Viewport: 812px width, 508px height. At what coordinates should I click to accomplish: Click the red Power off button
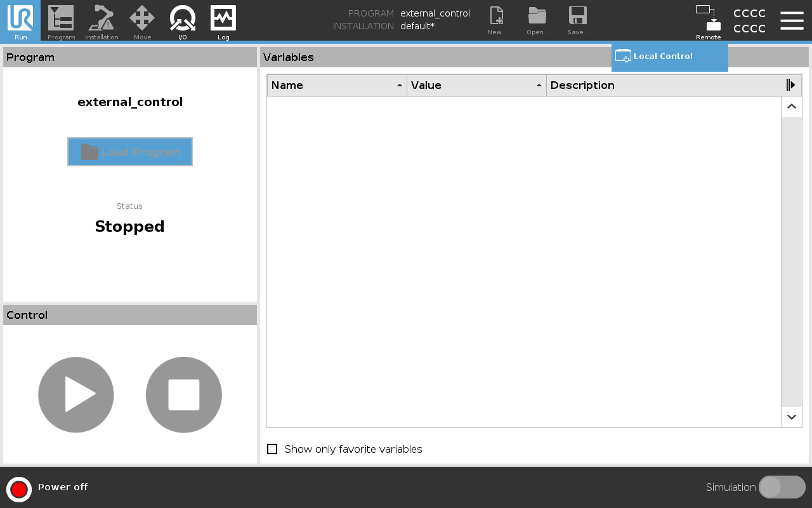point(19,489)
